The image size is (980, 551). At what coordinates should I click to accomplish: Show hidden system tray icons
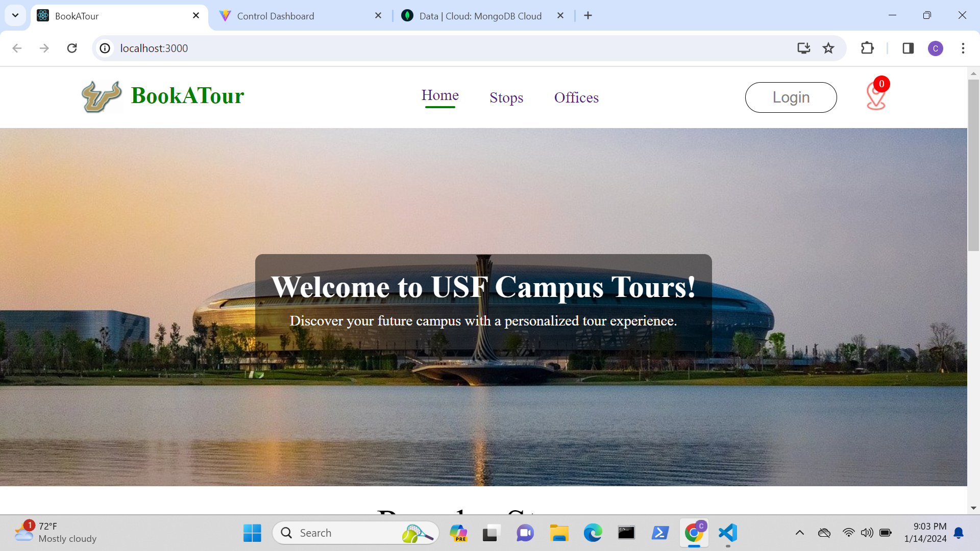pyautogui.click(x=800, y=533)
